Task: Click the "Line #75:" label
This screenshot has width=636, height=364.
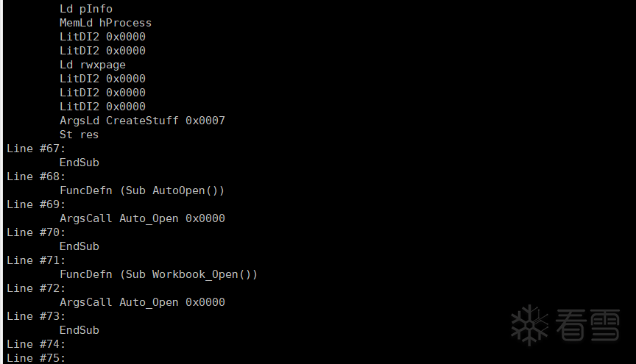Action: [36, 358]
